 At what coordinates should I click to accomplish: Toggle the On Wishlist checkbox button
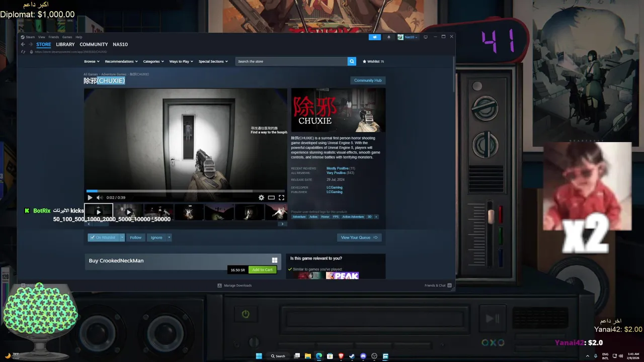103,237
